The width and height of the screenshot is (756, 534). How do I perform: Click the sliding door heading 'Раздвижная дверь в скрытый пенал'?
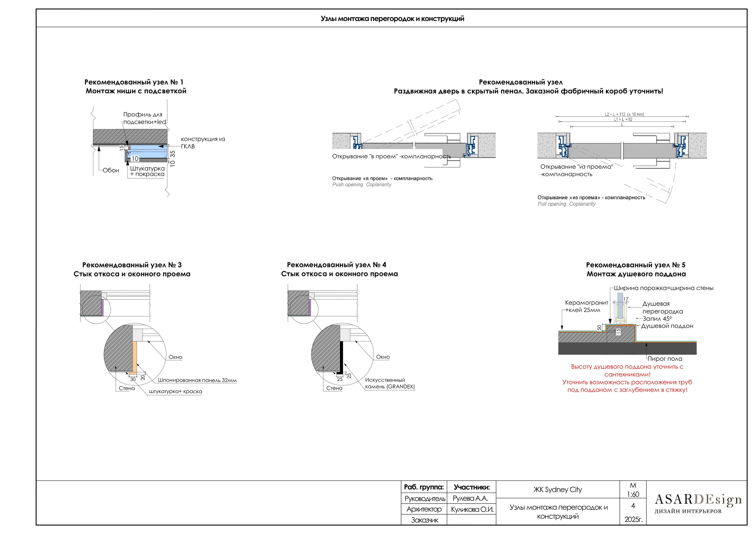coord(528,91)
